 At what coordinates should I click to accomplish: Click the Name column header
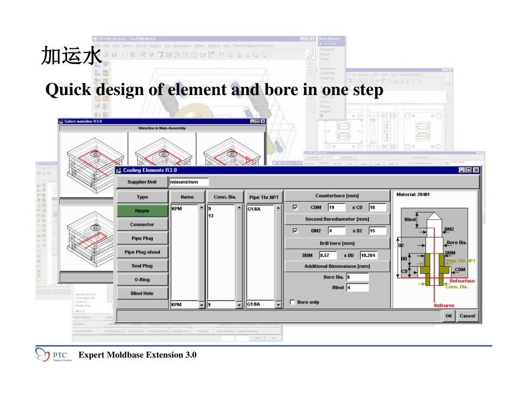pyautogui.click(x=187, y=197)
